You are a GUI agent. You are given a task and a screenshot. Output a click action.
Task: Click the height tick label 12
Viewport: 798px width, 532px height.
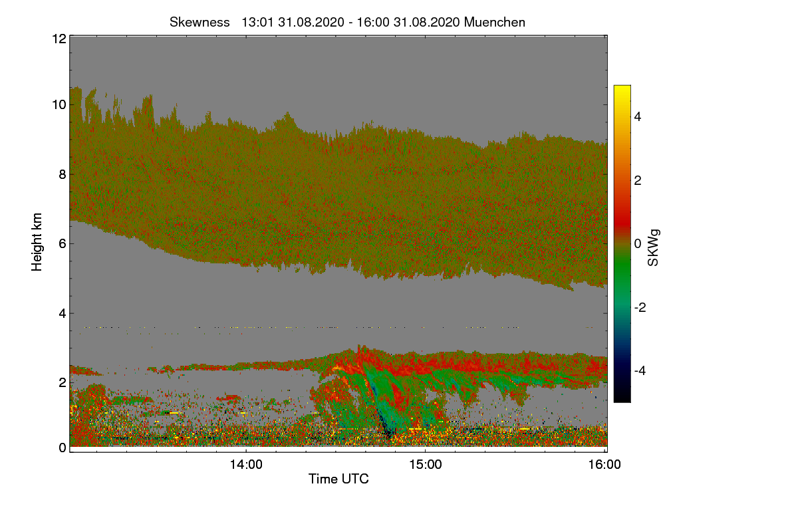[59, 39]
